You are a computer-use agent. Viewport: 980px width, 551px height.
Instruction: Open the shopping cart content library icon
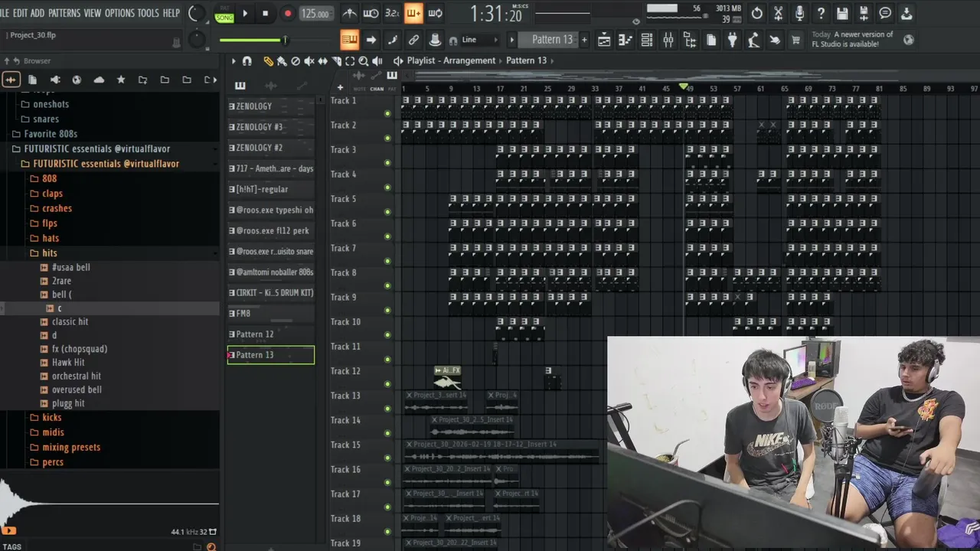pyautogui.click(x=795, y=40)
